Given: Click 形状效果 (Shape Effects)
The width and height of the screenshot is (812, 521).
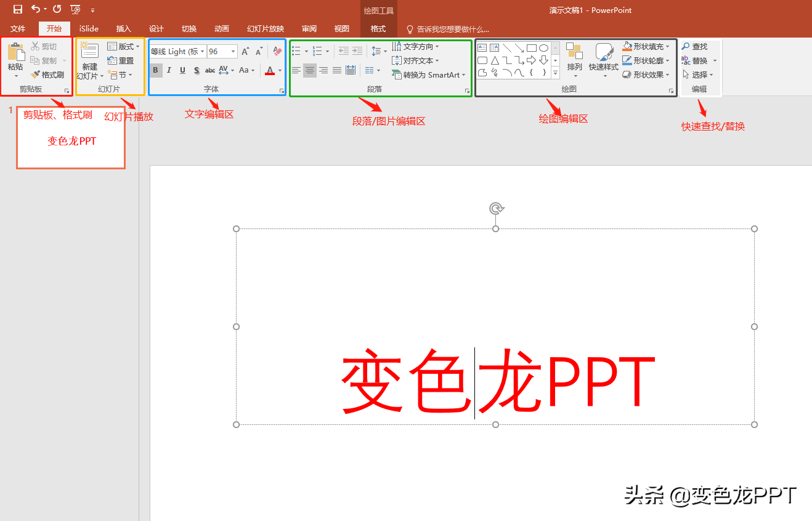Looking at the screenshot, I should pos(646,75).
